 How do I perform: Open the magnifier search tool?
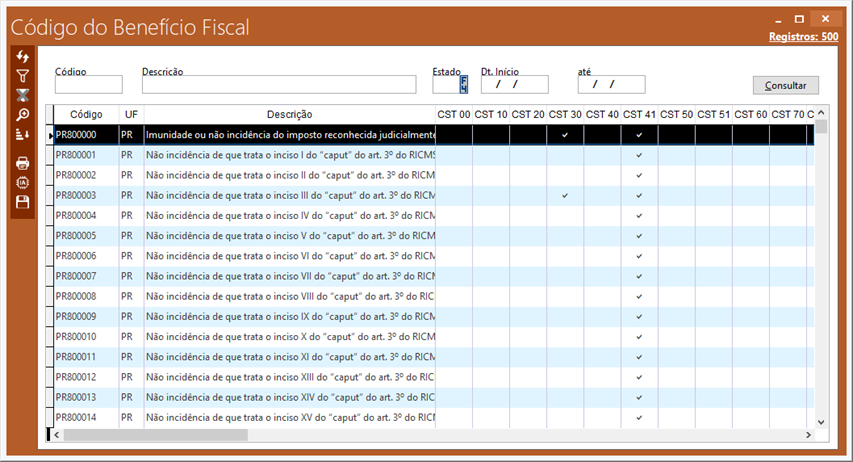pos(23,115)
